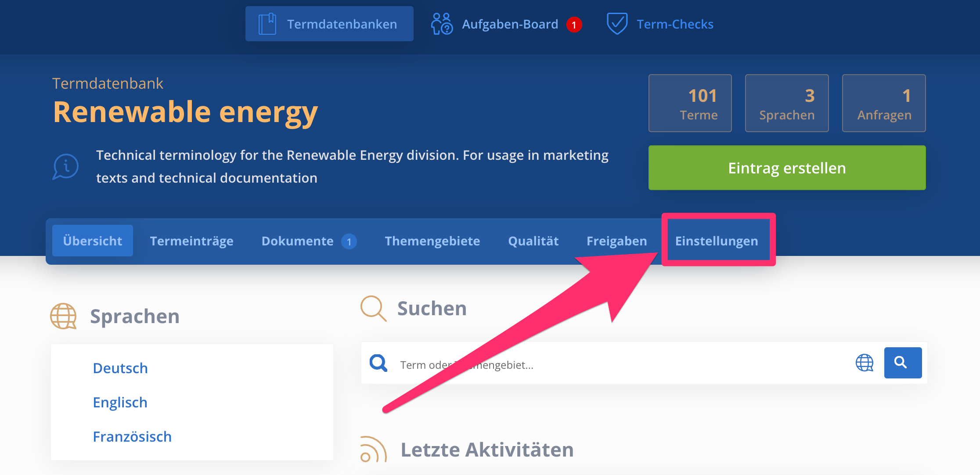Click the 1 Anfragen statistics tile
The image size is (980, 475).
[x=884, y=103]
